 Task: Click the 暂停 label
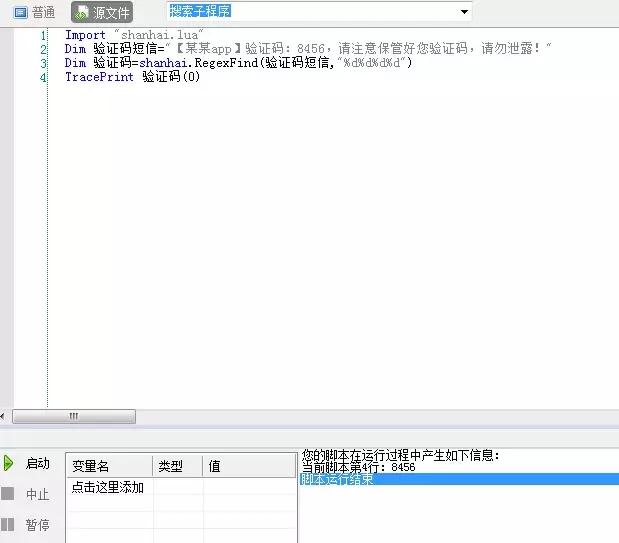38,525
